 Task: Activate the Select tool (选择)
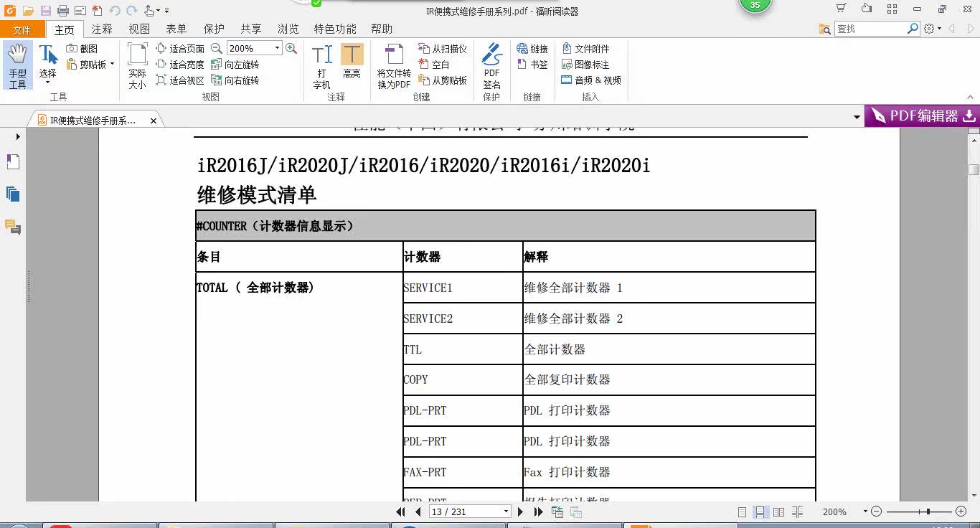[47, 63]
